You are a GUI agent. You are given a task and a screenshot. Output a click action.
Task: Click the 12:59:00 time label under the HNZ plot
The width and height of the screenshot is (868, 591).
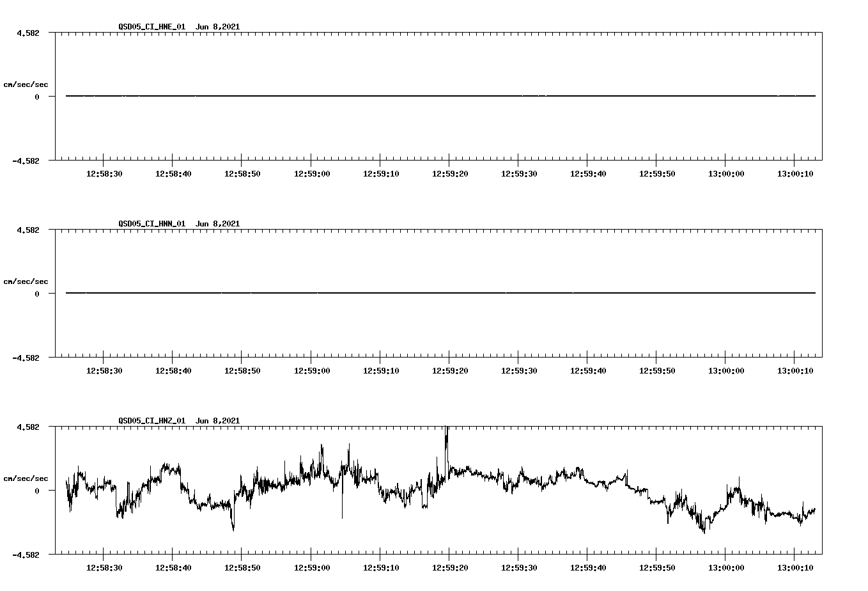[x=311, y=568]
